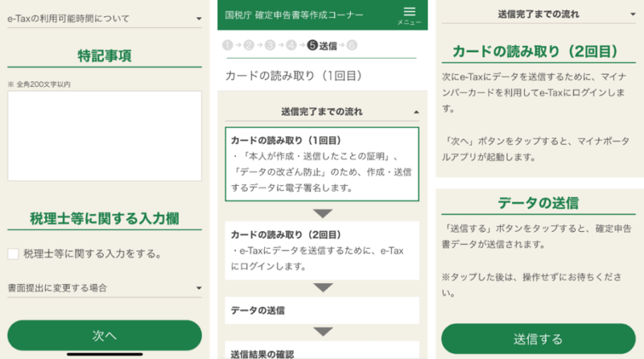Tap the 次へ button
The image size is (644, 359).
click(105, 336)
